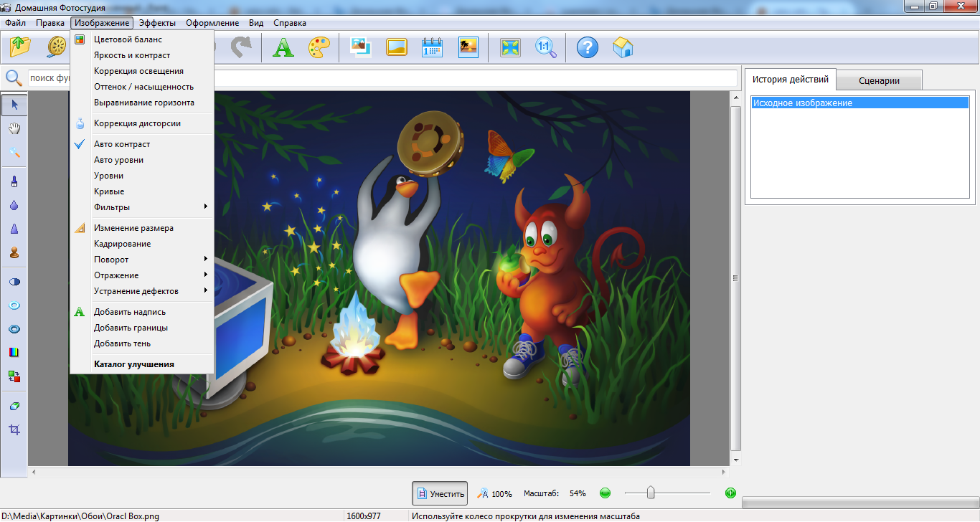Click the search magnifier icon beside the search field

14,77
